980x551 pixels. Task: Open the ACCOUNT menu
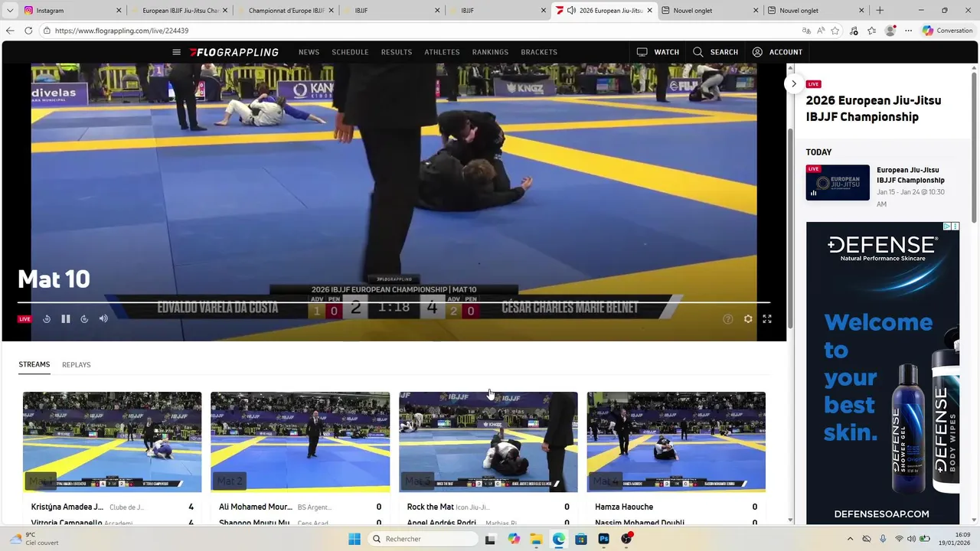click(x=777, y=52)
